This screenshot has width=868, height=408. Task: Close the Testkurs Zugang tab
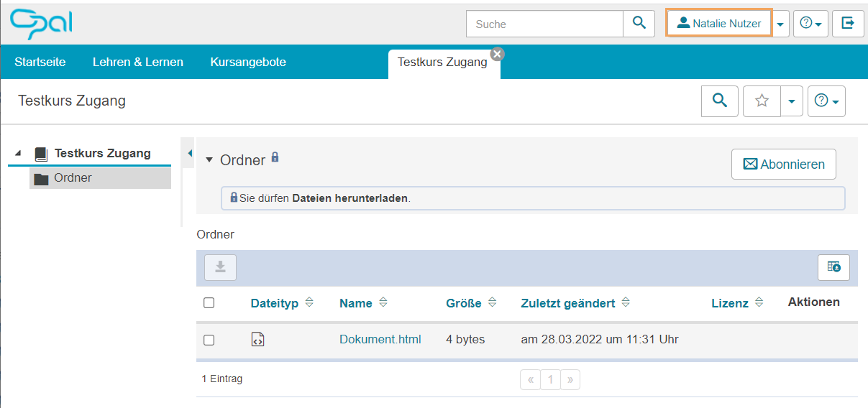497,54
